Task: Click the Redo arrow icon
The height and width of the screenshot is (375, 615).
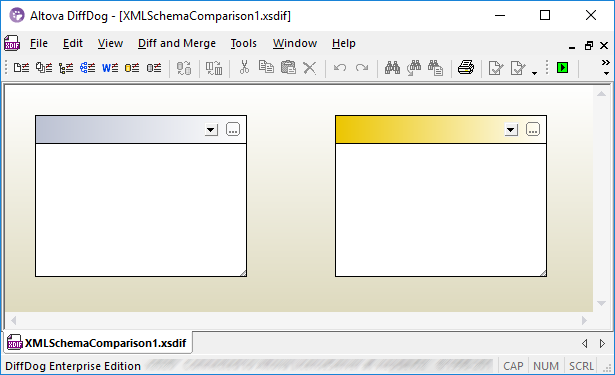Action: click(362, 67)
